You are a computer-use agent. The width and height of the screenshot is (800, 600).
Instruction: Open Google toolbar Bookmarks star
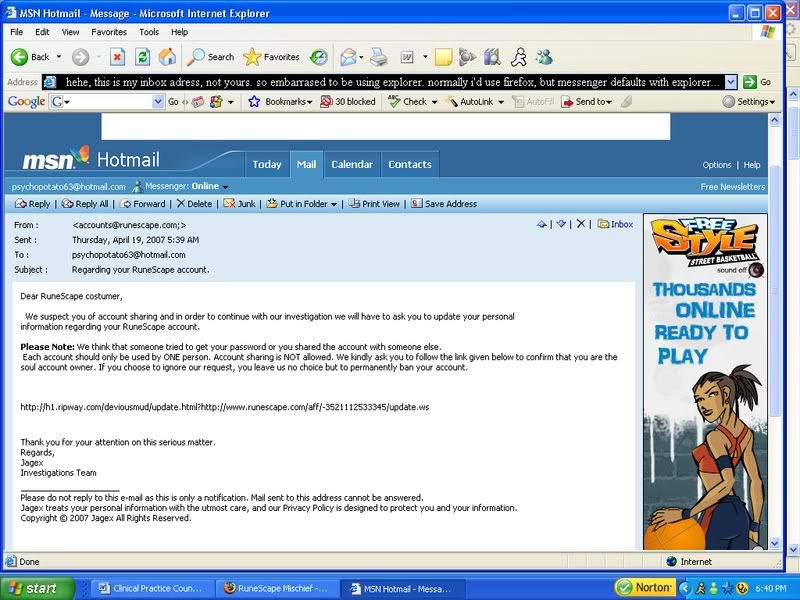point(280,102)
